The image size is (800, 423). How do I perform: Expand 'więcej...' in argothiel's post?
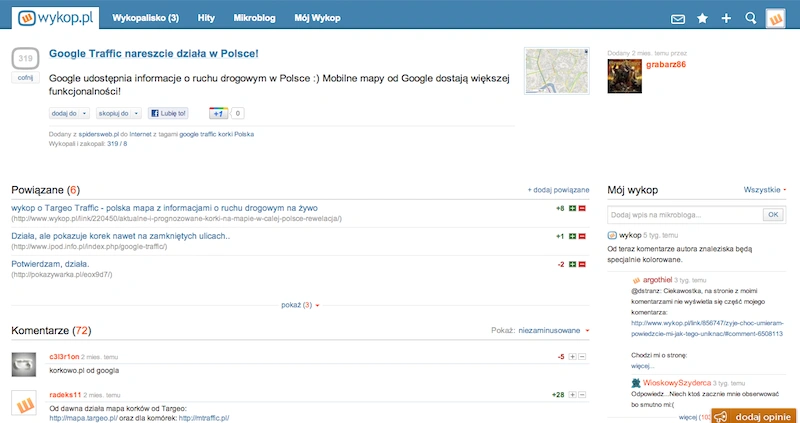tap(642, 366)
